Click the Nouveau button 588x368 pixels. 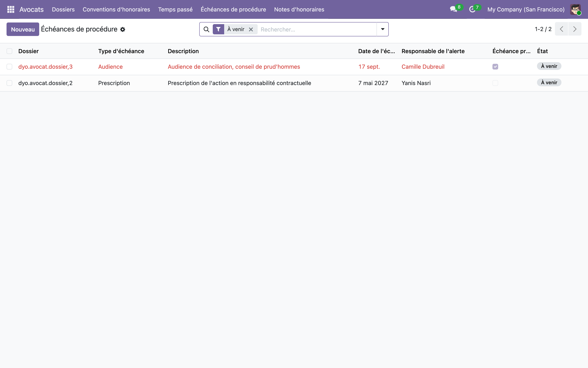tap(23, 29)
